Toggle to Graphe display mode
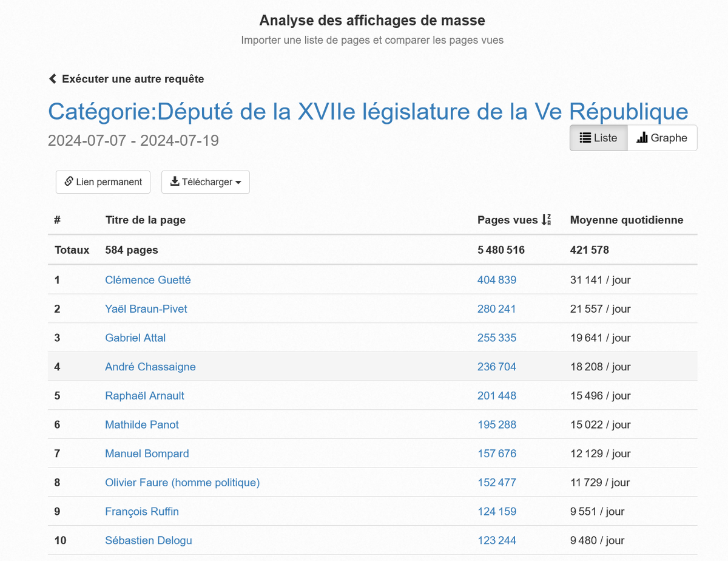 [x=662, y=138]
